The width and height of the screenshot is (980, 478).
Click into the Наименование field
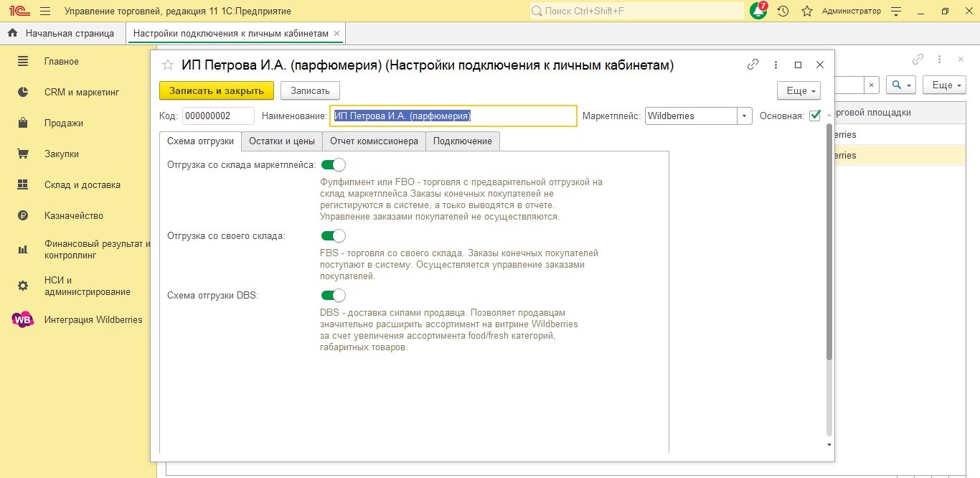pyautogui.click(x=453, y=116)
